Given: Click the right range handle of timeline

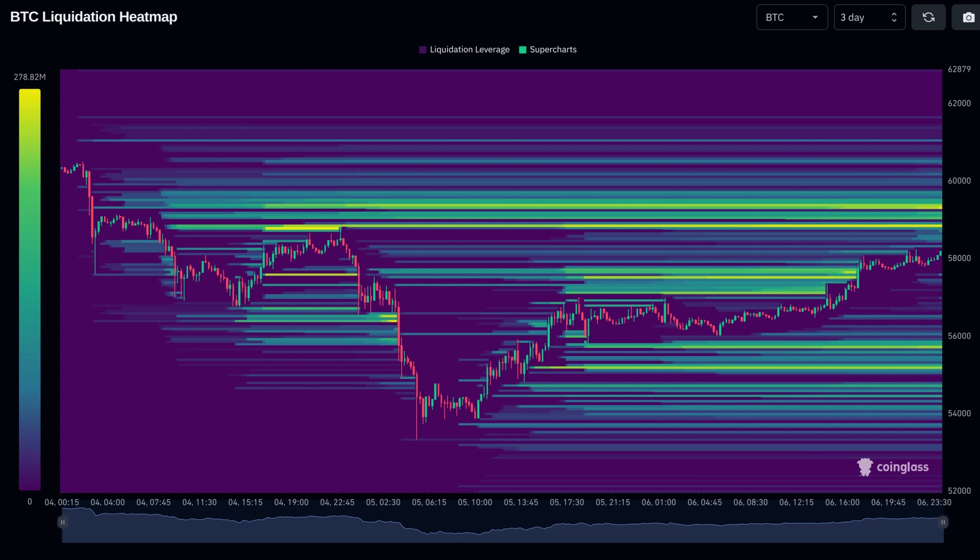Looking at the screenshot, I should 943,522.
